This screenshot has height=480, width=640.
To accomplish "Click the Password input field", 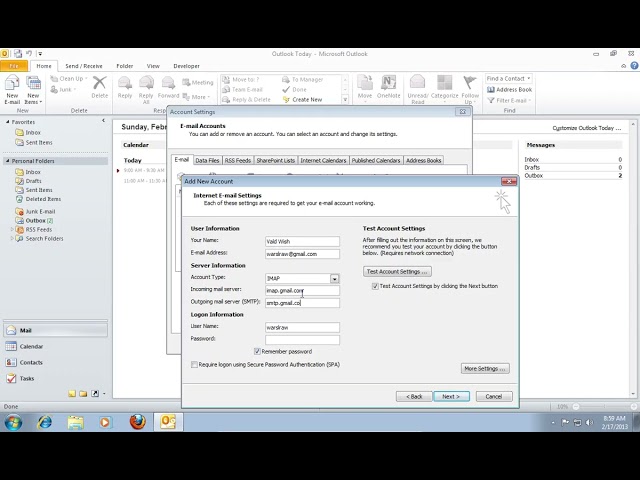I will tap(302, 340).
